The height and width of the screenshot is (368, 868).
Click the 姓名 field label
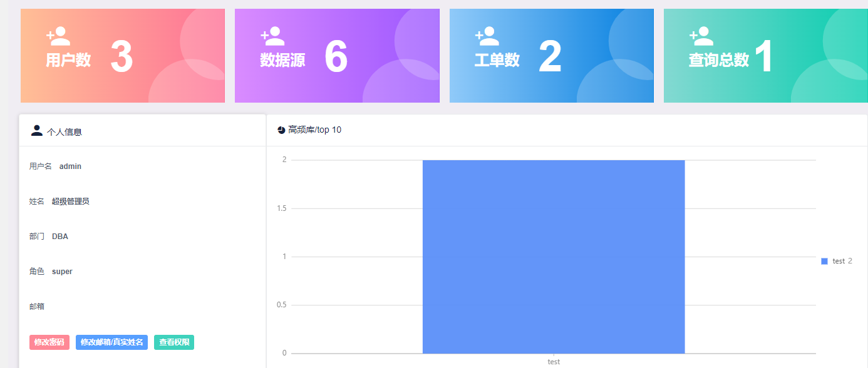(x=37, y=202)
